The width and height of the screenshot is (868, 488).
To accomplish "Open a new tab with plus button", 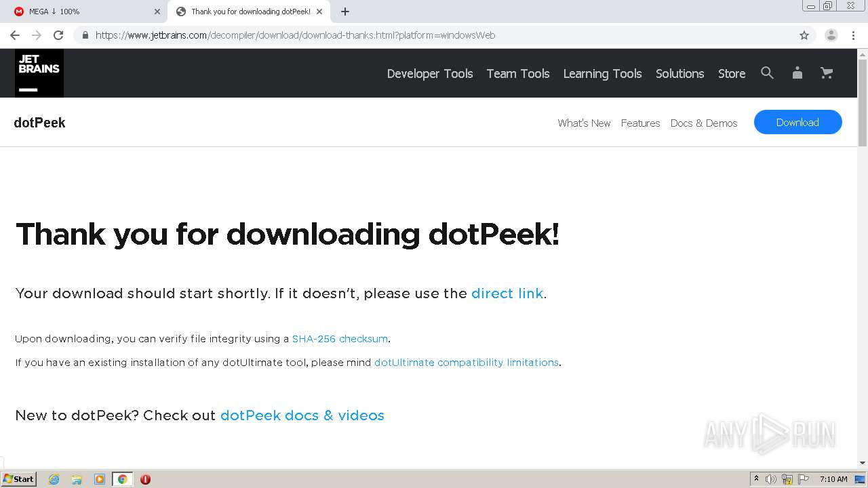I will (x=344, y=12).
